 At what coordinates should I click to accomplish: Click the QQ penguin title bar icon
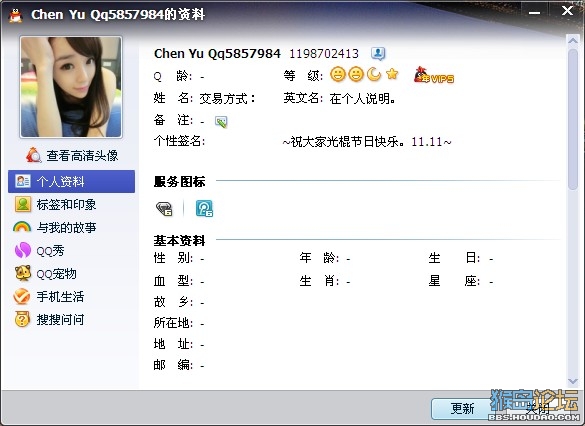coord(15,15)
